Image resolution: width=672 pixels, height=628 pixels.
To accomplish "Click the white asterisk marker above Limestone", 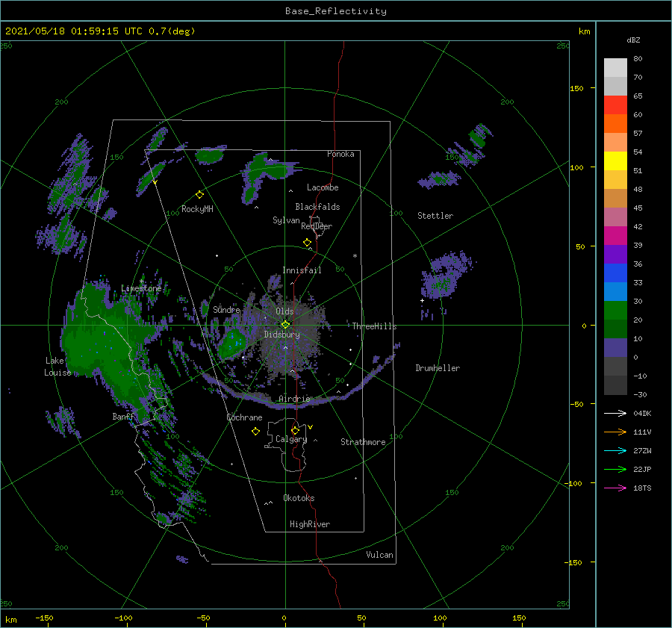I will point(141,282).
